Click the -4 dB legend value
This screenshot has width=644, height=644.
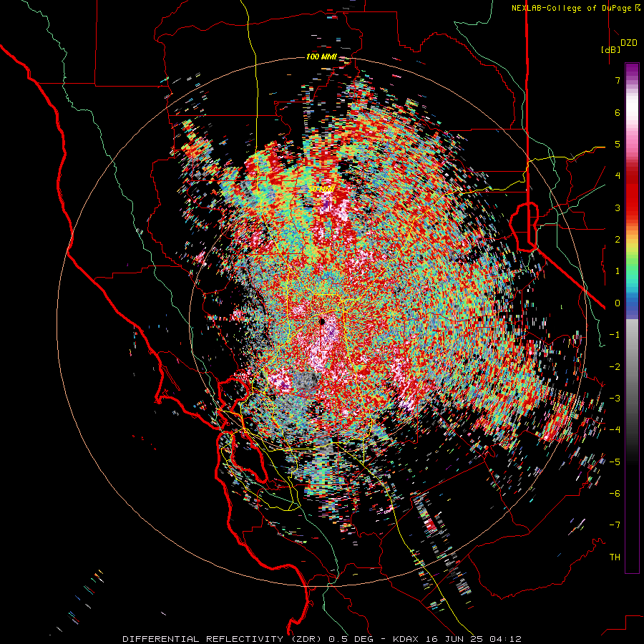(615, 429)
